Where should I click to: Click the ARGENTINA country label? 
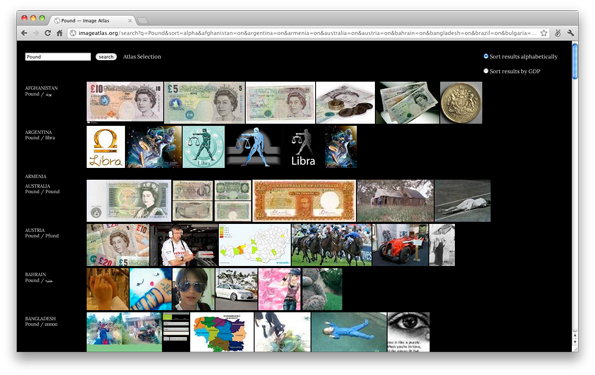[38, 132]
